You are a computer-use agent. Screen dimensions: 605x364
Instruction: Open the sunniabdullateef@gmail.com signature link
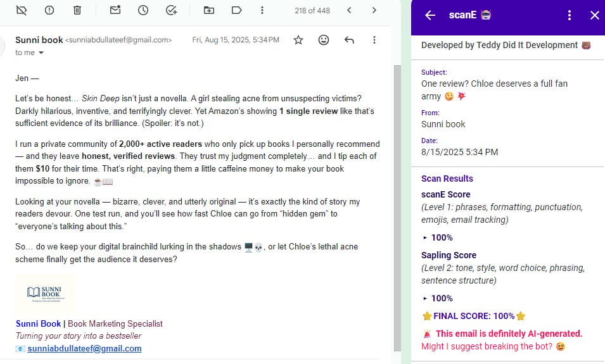(84, 349)
